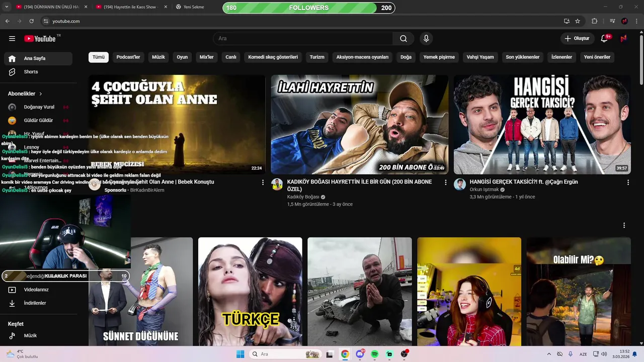Open options for sponsored Şehit Olan Anne video

point(263,183)
